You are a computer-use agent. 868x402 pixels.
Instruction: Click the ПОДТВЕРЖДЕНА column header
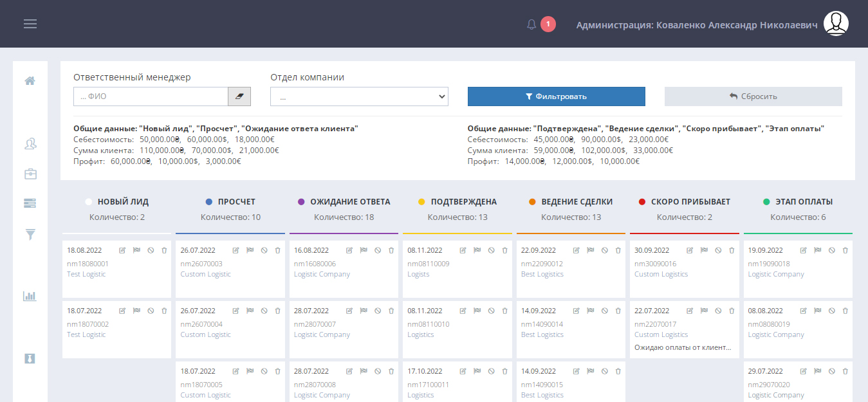pos(463,201)
